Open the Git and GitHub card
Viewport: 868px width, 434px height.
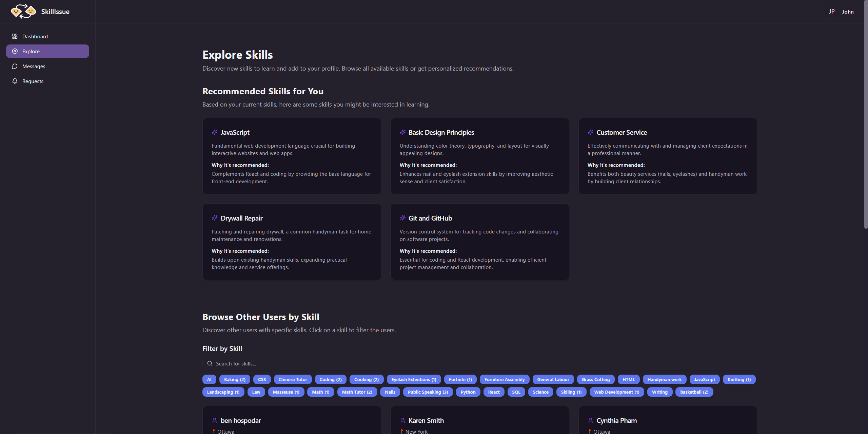tap(479, 242)
